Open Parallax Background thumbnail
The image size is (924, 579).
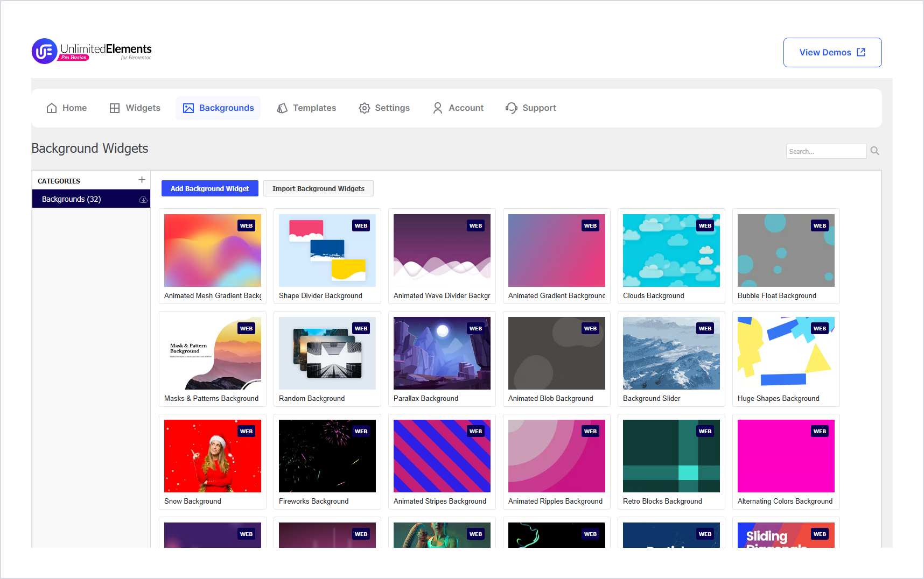(442, 354)
